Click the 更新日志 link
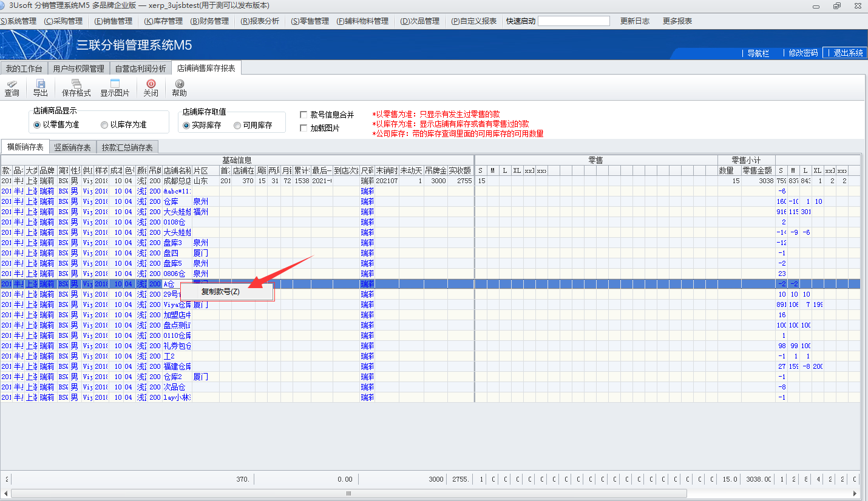This screenshot has width=868, height=501. pos(635,21)
